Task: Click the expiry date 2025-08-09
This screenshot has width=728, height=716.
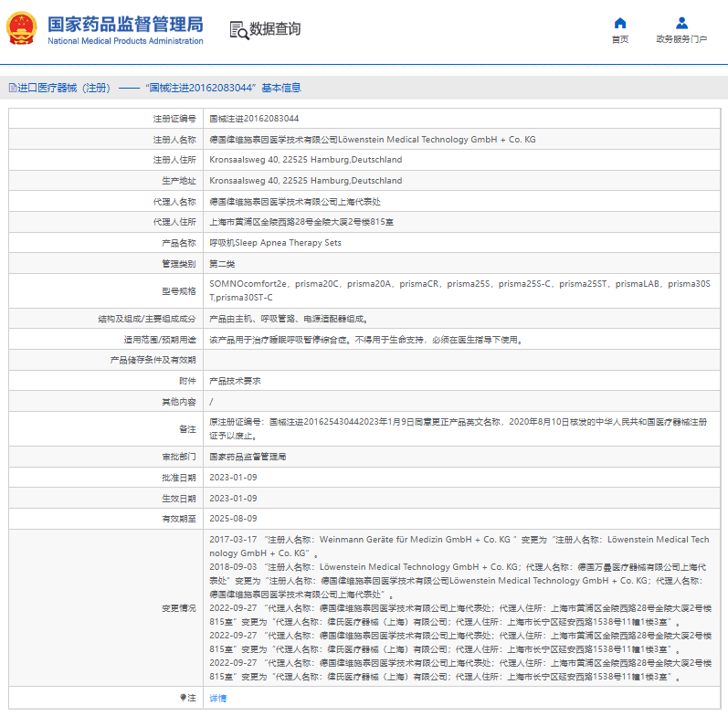Action: pyautogui.click(x=233, y=519)
